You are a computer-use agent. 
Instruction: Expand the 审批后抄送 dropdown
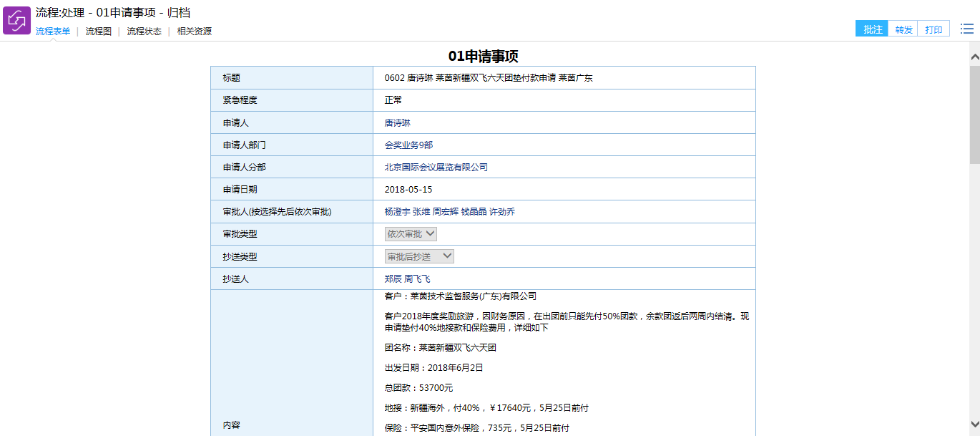(x=419, y=256)
